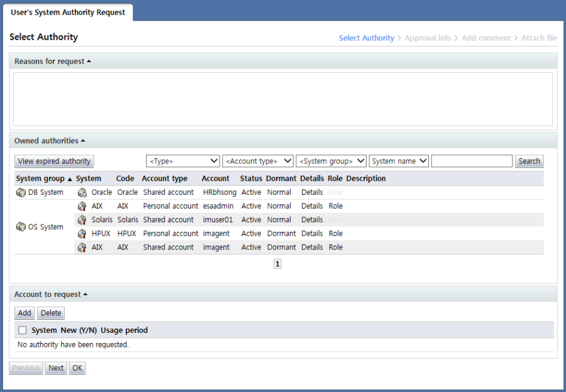Viewport: 566px width, 392px height.
Task: Open Details link for HRbhsong account
Action: pyautogui.click(x=311, y=192)
